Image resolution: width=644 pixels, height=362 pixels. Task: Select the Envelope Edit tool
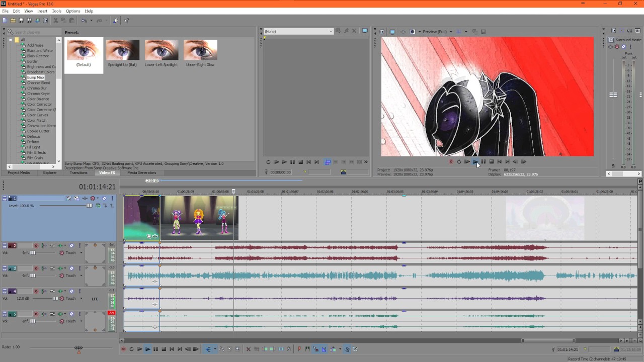click(x=221, y=349)
